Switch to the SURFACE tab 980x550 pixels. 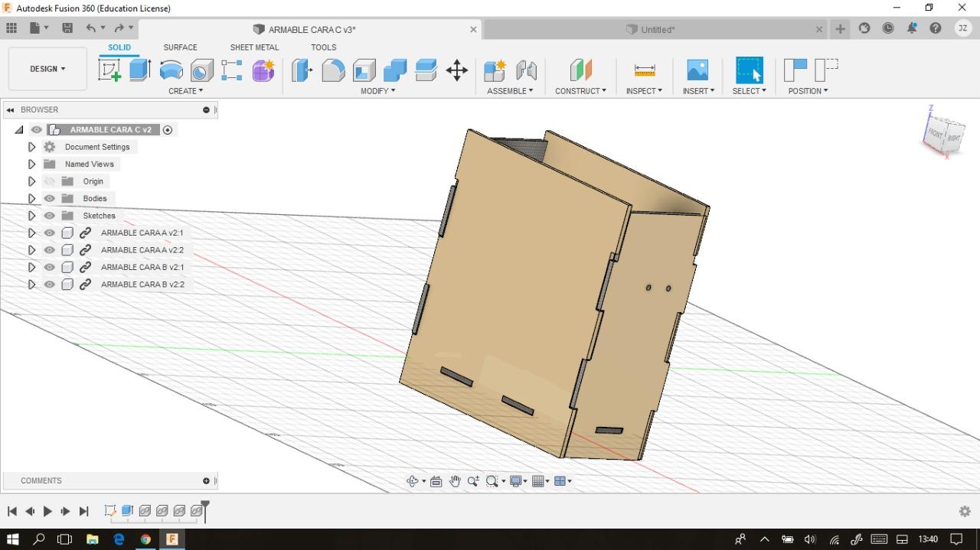[x=180, y=47]
